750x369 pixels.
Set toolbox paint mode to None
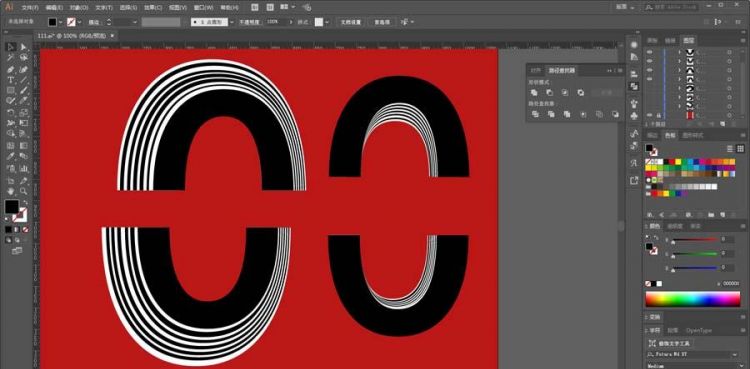click(x=25, y=230)
